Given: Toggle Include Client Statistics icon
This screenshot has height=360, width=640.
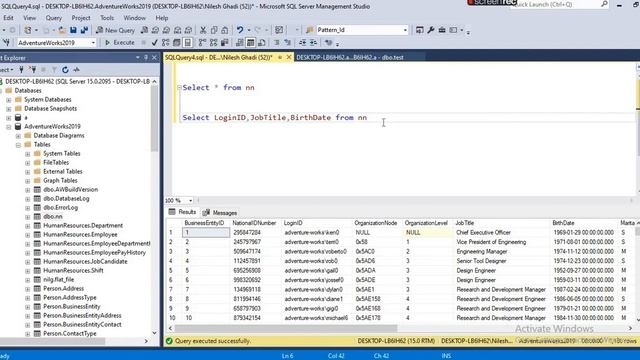Looking at the screenshot, I should [224, 42].
